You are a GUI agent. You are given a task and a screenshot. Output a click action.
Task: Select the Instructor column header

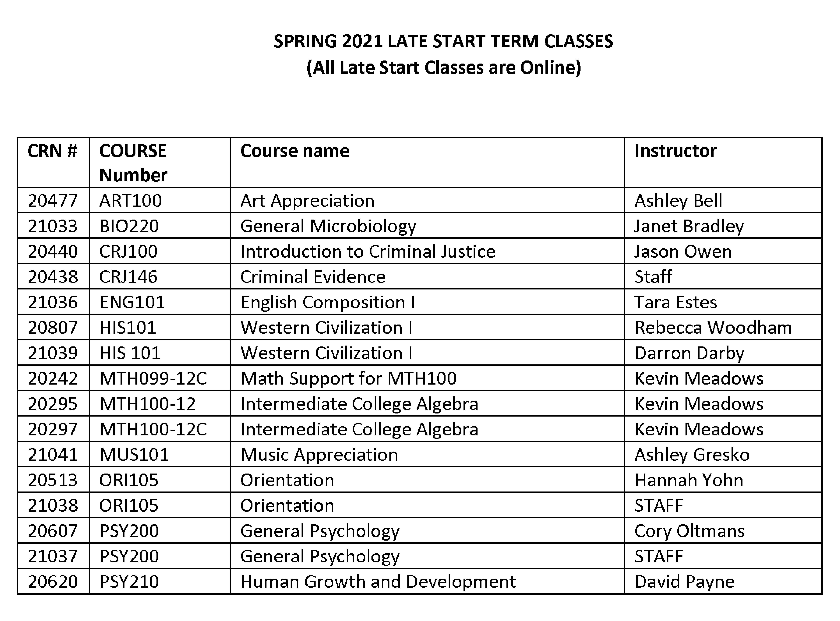[675, 151]
